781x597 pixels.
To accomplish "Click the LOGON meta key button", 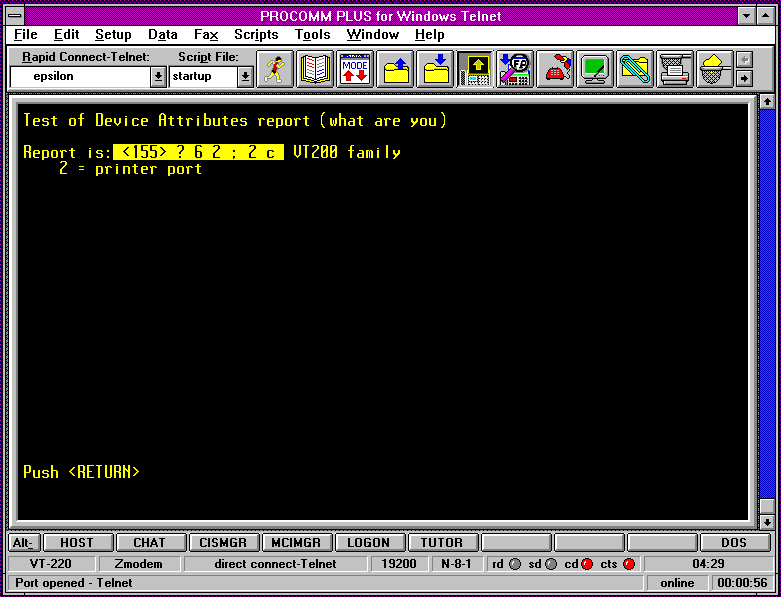I will tap(369, 542).
